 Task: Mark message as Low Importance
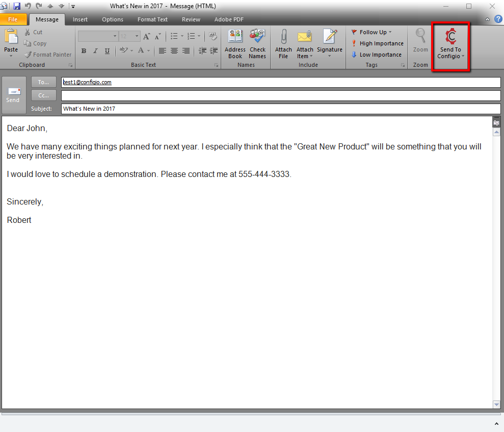(376, 55)
